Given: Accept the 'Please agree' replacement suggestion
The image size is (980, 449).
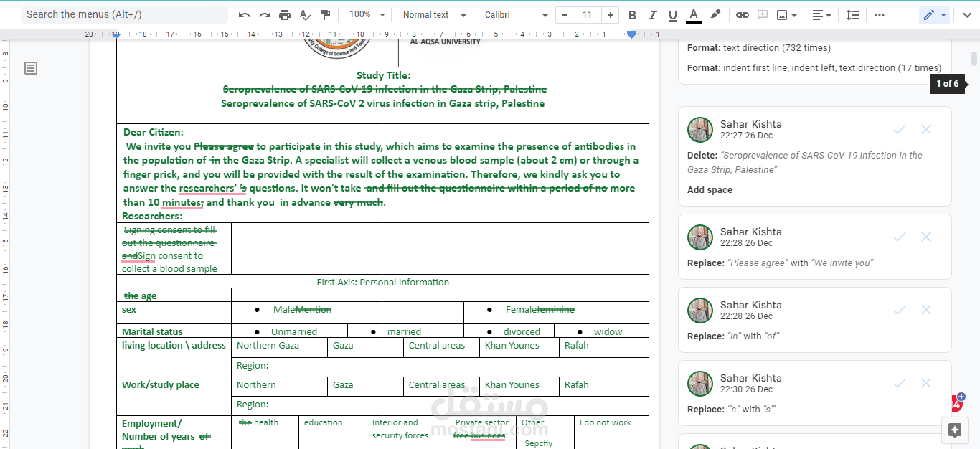Looking at the screenshot, I should (900, 237).
